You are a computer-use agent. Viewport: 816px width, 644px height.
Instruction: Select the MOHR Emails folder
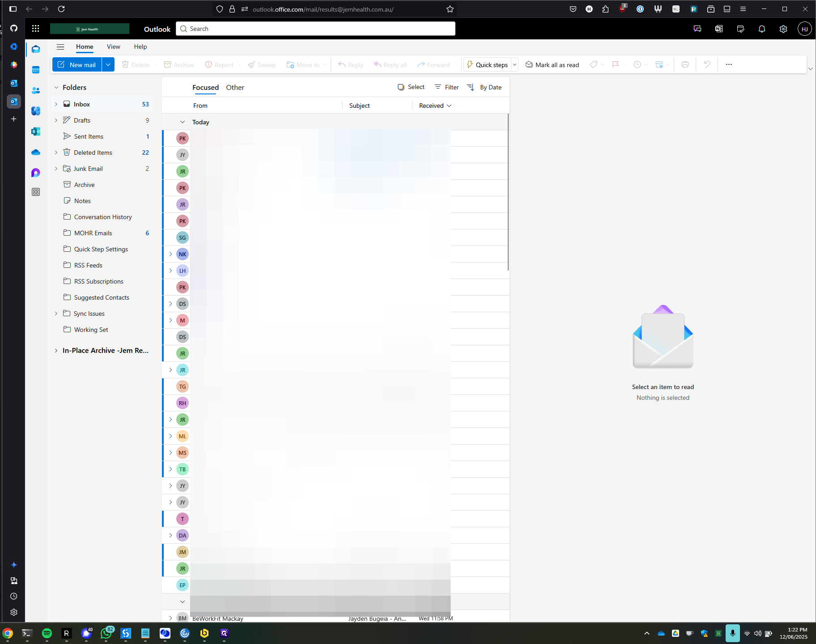(x=102, y=233)
